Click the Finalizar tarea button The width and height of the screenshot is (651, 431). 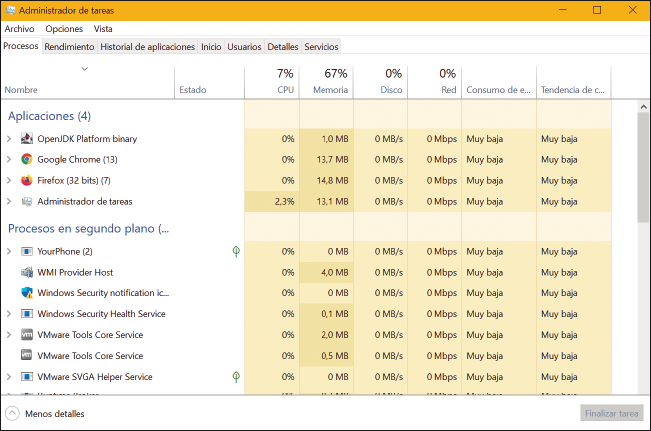(611, 413)
